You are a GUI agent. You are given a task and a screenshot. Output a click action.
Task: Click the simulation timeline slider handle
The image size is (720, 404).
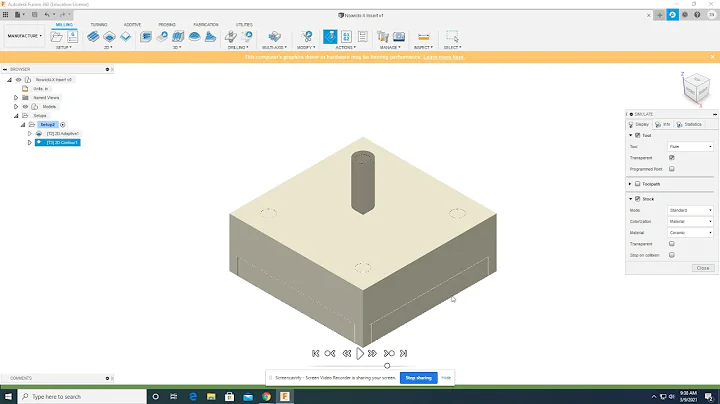(x=387, y=366)
